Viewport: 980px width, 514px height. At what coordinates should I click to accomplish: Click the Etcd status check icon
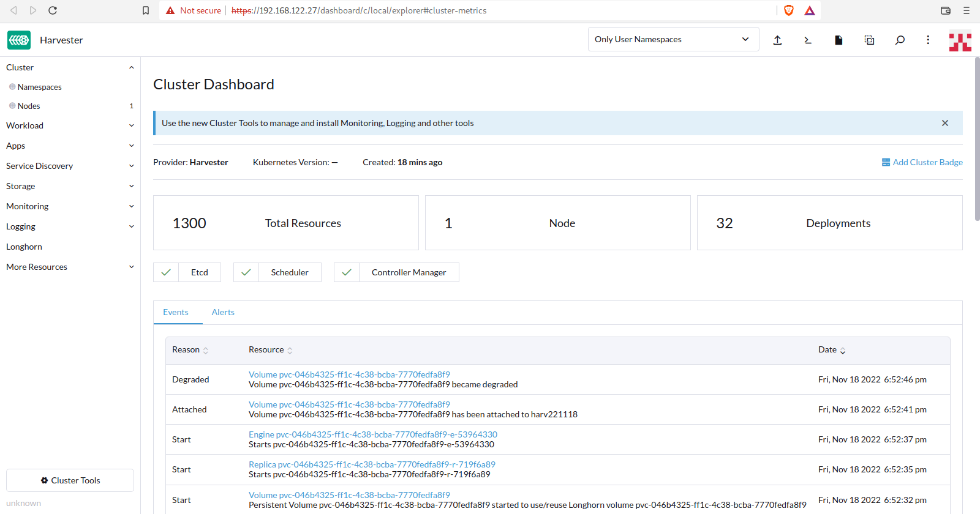click(x=166, y=272)
